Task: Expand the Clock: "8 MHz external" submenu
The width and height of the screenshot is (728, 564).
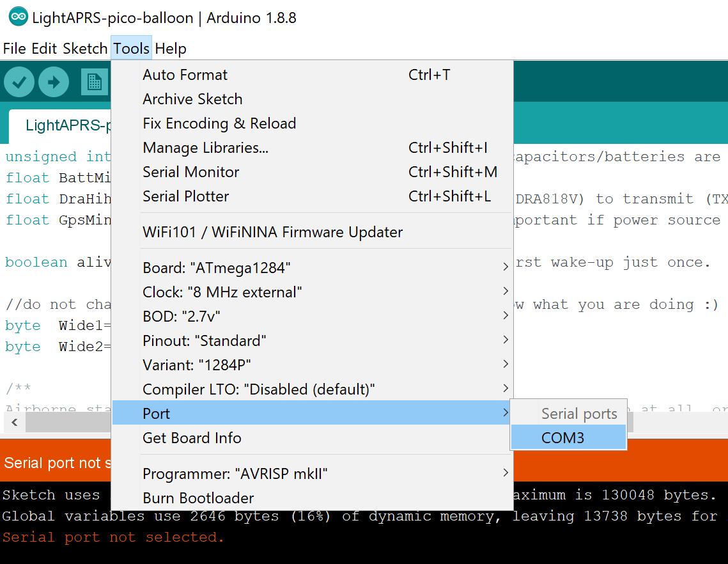Action: [312, 292]
